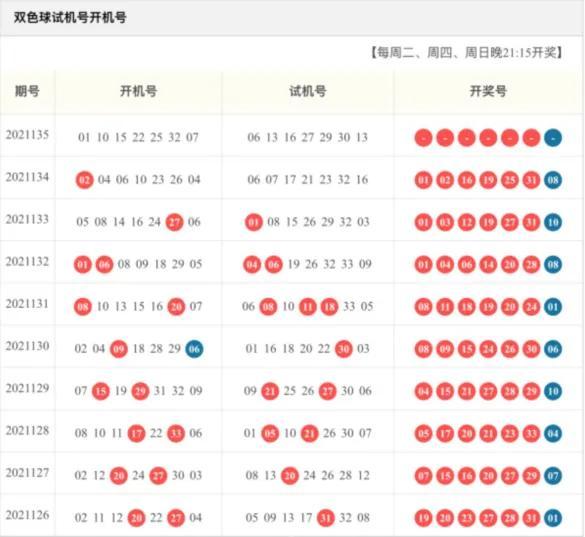
Task: Click number 25 in 2021129 试机号
Action: (x=290, y=391)
